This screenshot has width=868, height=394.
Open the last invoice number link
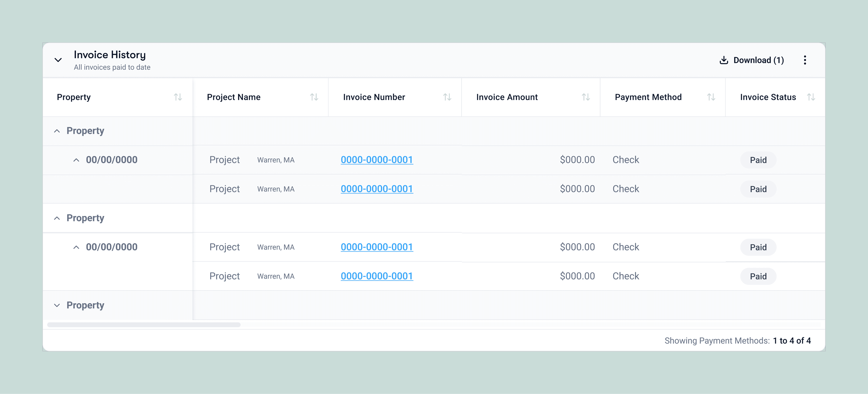(377, 276)
